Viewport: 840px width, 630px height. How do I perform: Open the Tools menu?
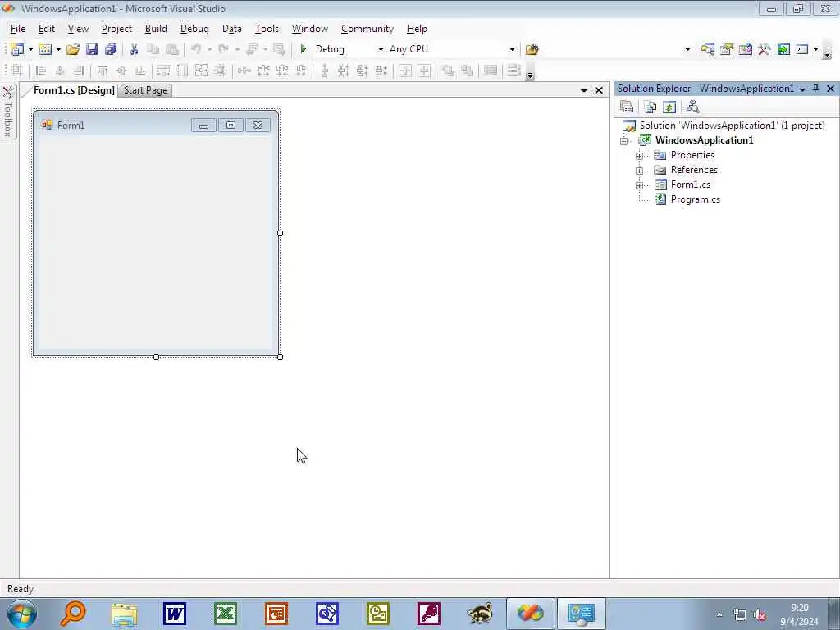tap(267, 29)
